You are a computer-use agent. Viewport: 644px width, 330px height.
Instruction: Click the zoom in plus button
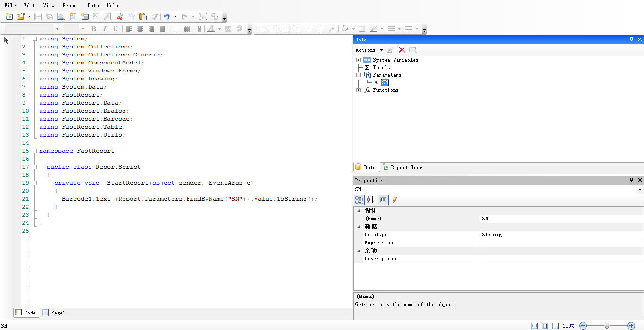(631, 326)
